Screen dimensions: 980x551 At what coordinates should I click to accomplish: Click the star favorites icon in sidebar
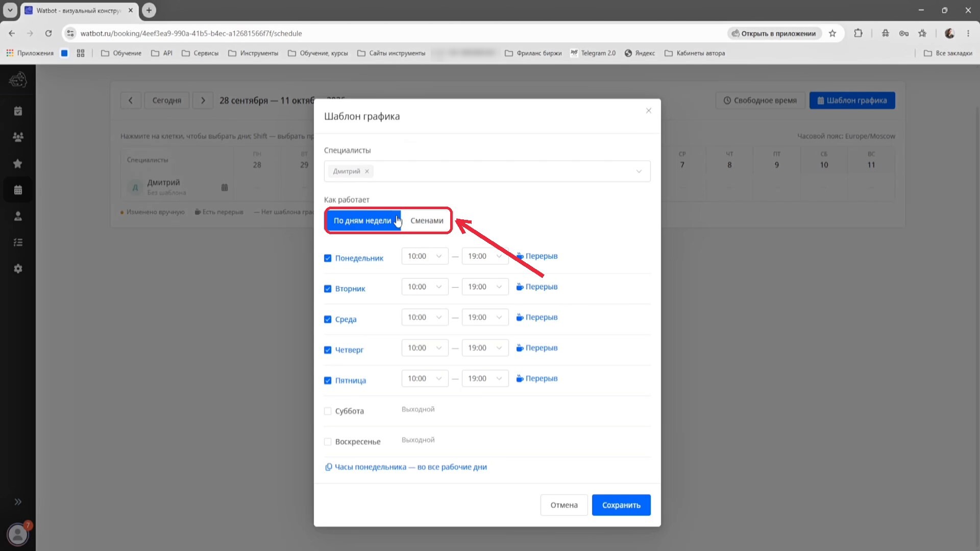[x=18, y=163]
